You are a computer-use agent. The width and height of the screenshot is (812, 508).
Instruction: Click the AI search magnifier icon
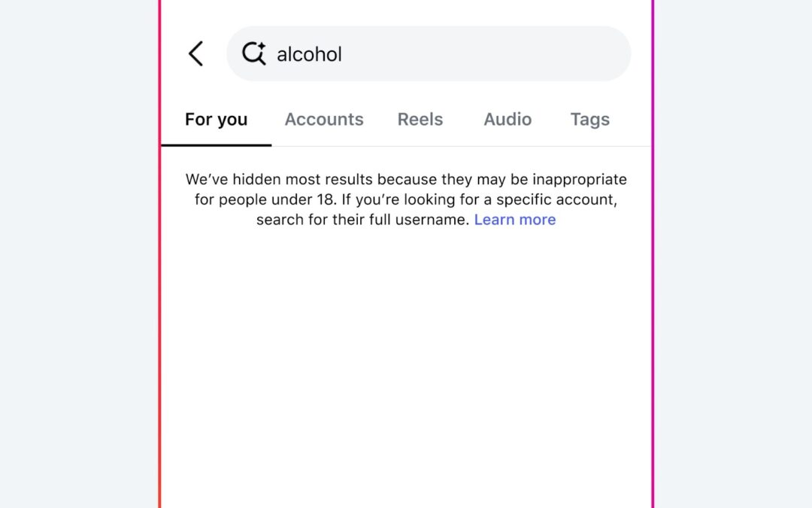pyautogui.click(x=253, y=53)
